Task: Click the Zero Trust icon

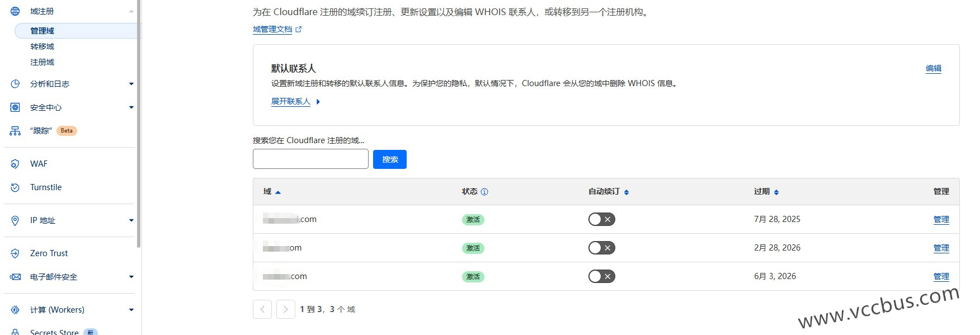Action: [x=15, y=253]
